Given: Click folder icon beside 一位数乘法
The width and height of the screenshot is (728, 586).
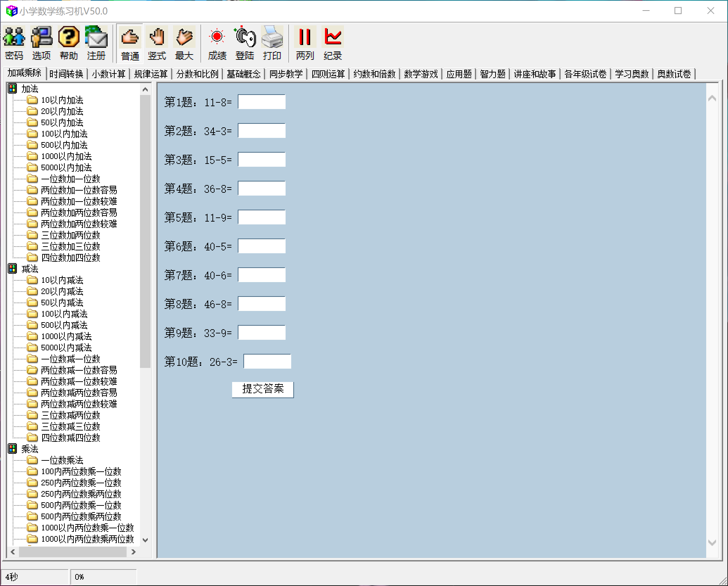Looking at the screenshot, I should tap(32, 460).
